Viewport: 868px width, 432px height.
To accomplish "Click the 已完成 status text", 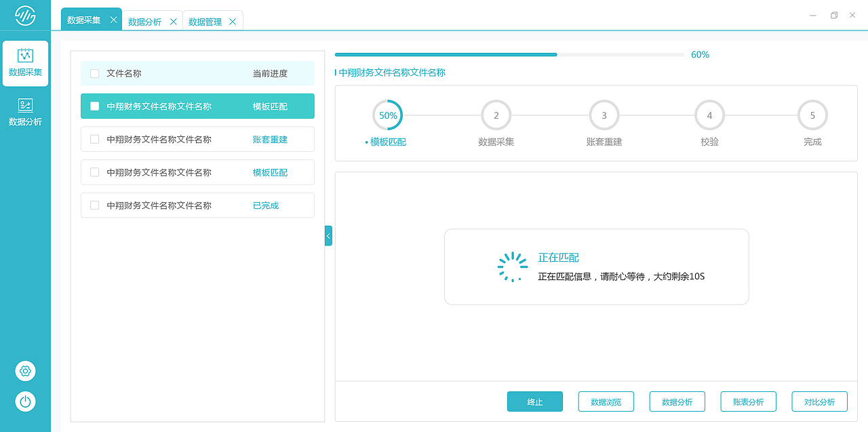I will pos(266,205).
